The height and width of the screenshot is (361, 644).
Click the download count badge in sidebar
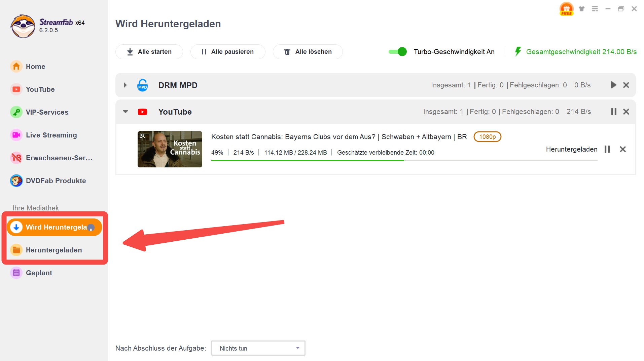91,228
